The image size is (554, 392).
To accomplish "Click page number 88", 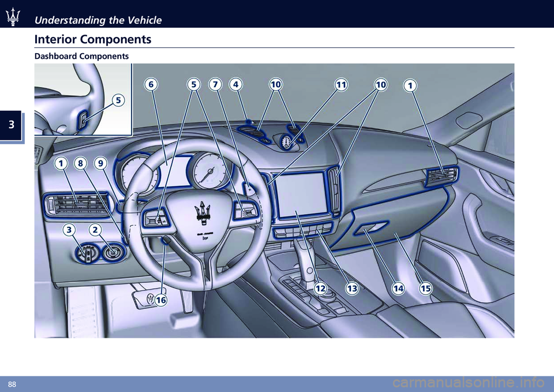I will [x=12, y=384].
